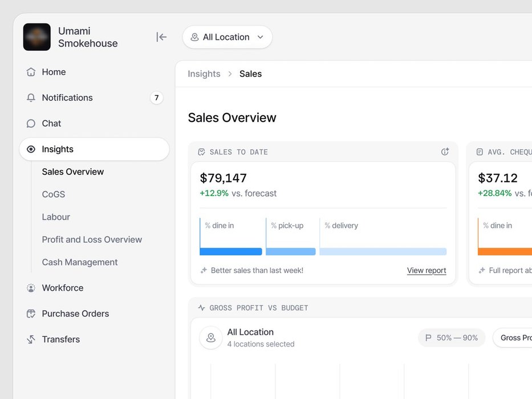The width and height of the screenshot is (532, 399).
Task: Click the 50% — 90% range pill
Action: (x=452, y=338)
